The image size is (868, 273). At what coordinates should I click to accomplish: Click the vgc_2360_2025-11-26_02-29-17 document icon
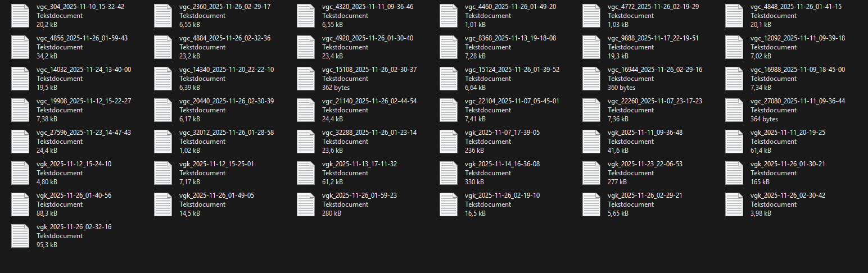pyautogui.click(x=163, y=16)
